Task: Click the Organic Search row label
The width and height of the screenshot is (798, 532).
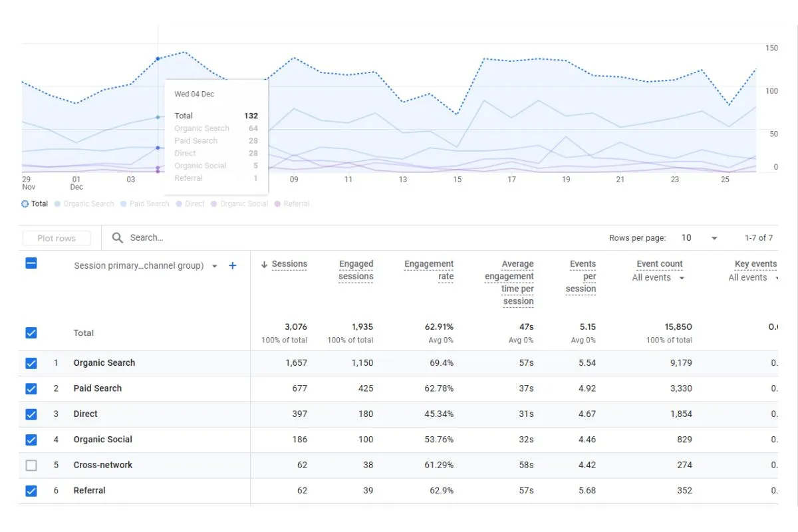Action: click(x=104, y=363)
